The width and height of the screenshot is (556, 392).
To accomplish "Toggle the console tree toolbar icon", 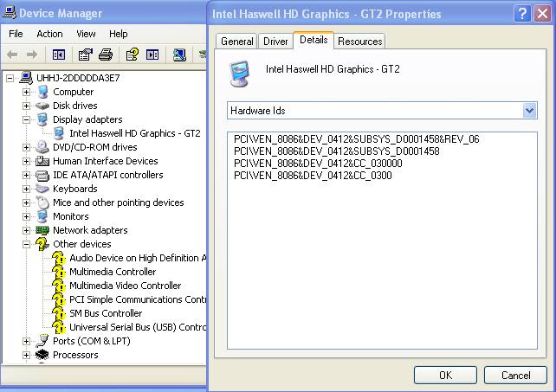I will point(59,55).
